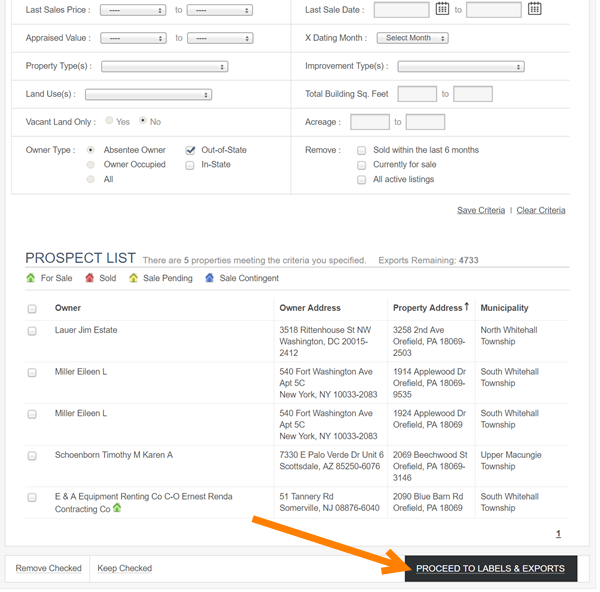Click Exports Remaining: 4733 text
The width and height of the screenshot is (600, 592).
point(428,260)
